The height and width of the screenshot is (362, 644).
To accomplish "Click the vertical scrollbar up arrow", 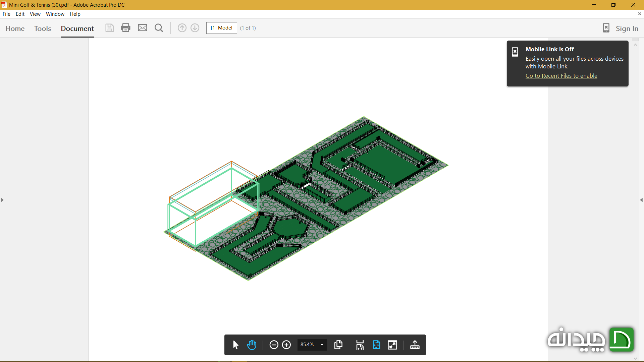I will tap(635, 45).
